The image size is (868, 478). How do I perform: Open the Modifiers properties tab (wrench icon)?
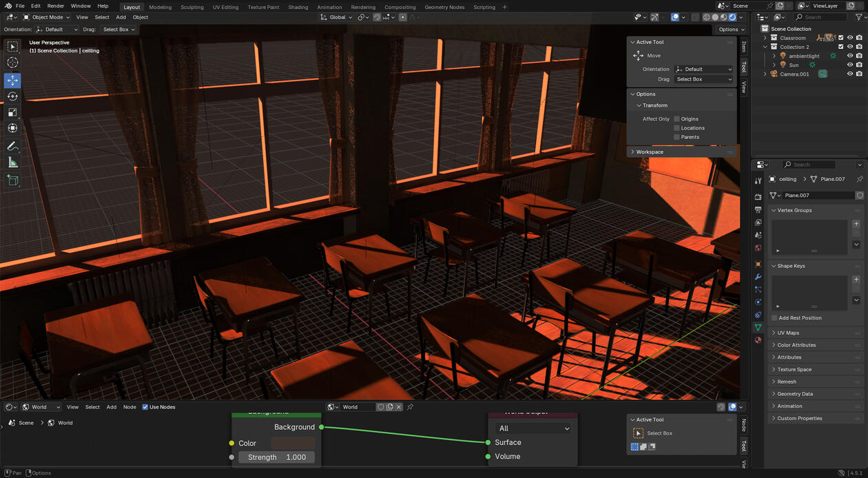758,277
